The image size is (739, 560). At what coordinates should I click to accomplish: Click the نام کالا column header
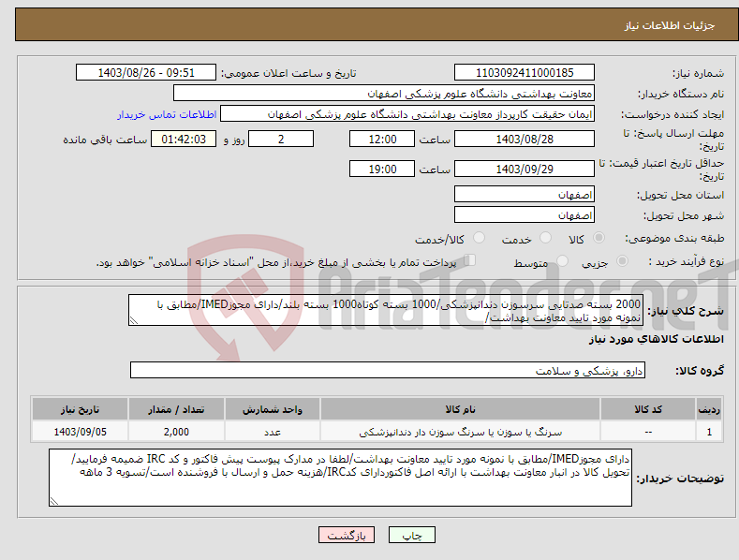click(x=460, y=409)
